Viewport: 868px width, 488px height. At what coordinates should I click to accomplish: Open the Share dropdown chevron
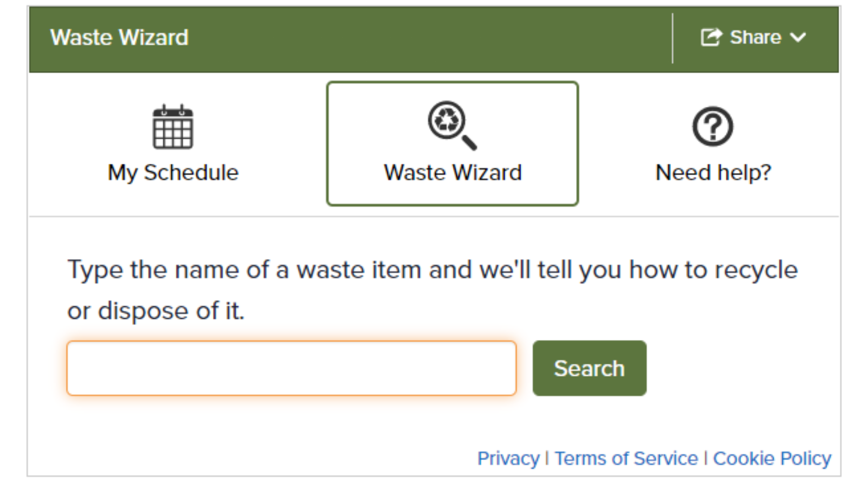pyautogui.click(x=799, y=38)
